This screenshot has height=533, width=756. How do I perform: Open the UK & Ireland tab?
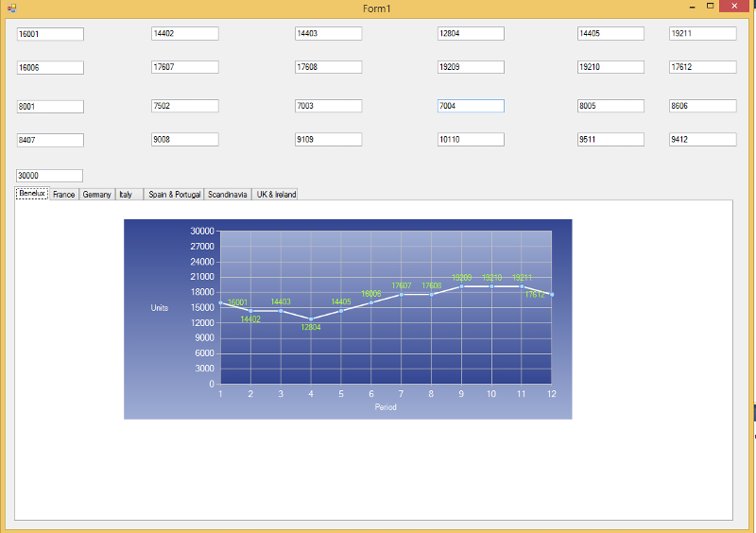click(275, 195)
